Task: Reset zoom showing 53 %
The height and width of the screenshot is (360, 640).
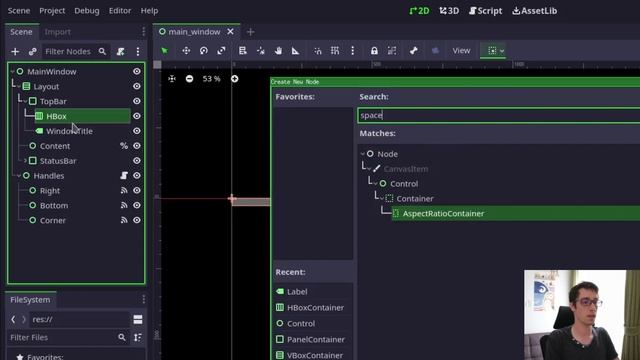Action: pyautogui.click(x=211, y=79)
